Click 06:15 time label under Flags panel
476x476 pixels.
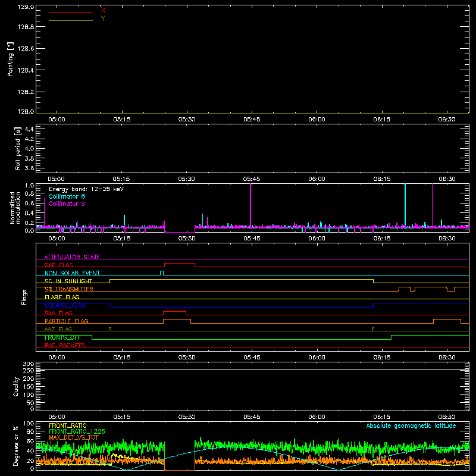pos(381,358)
